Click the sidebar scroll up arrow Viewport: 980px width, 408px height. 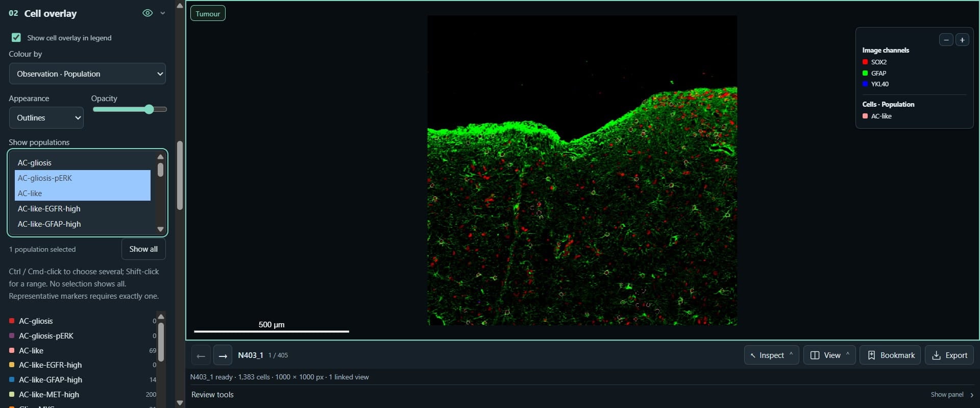point(180,6)
